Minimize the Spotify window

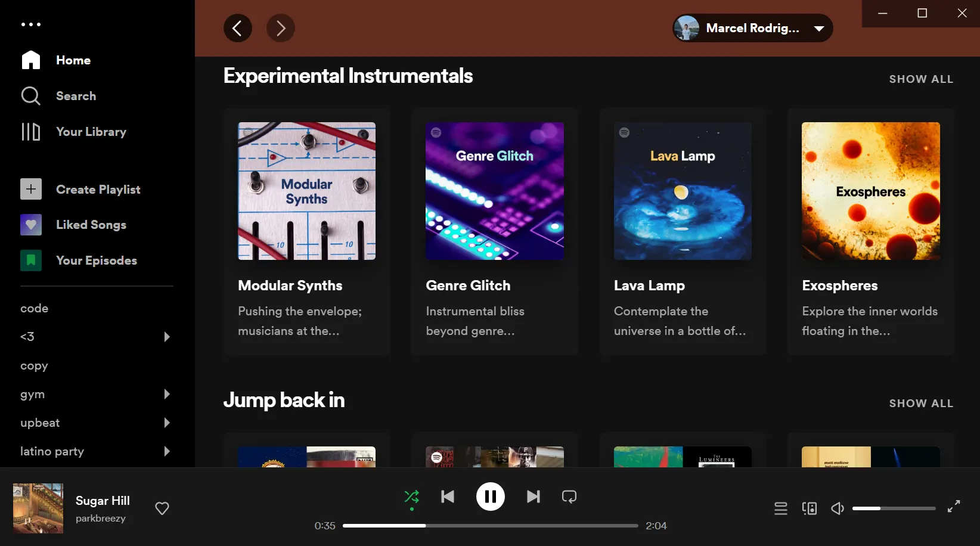point(883,13)
